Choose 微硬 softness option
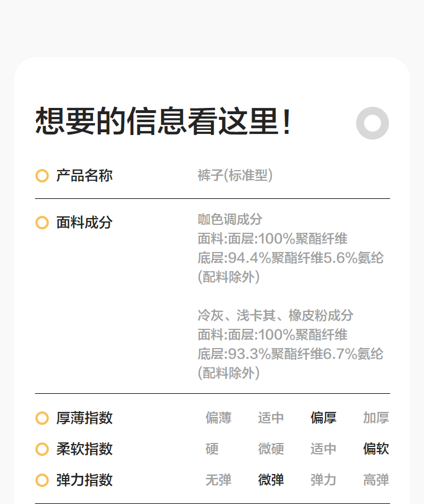This screenshot has width=424, height=504. point(271,449)
